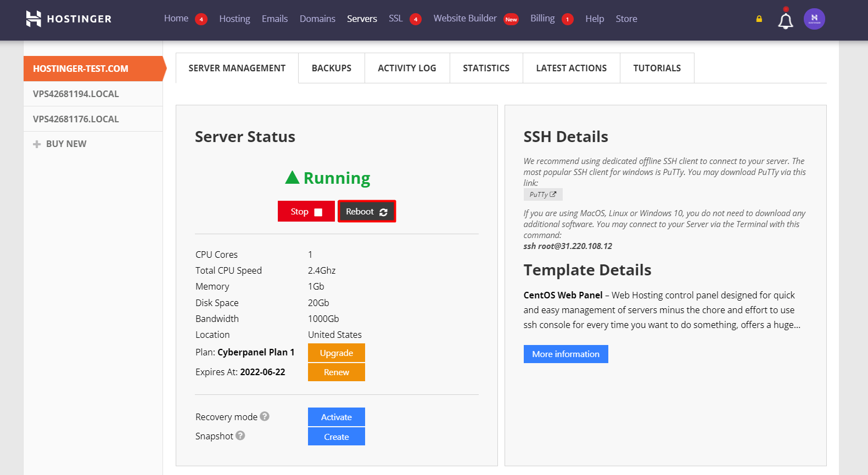Viewport: 868px width, 475px height.
Task: Click the Hostinger logo
Action: pyautogui.click(x=69, y=19)
